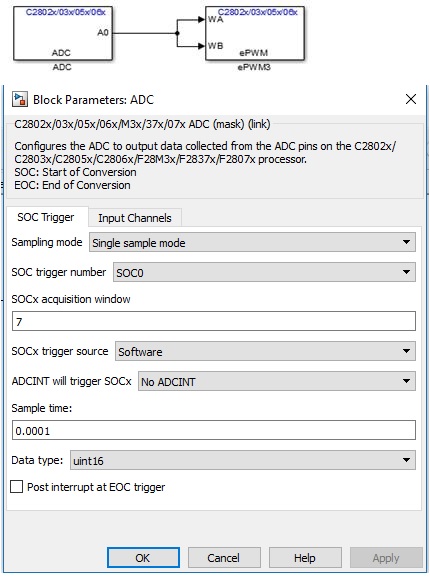Open the SOC trigger number dropdown
The image size is (430, 577).
(264, 272)
